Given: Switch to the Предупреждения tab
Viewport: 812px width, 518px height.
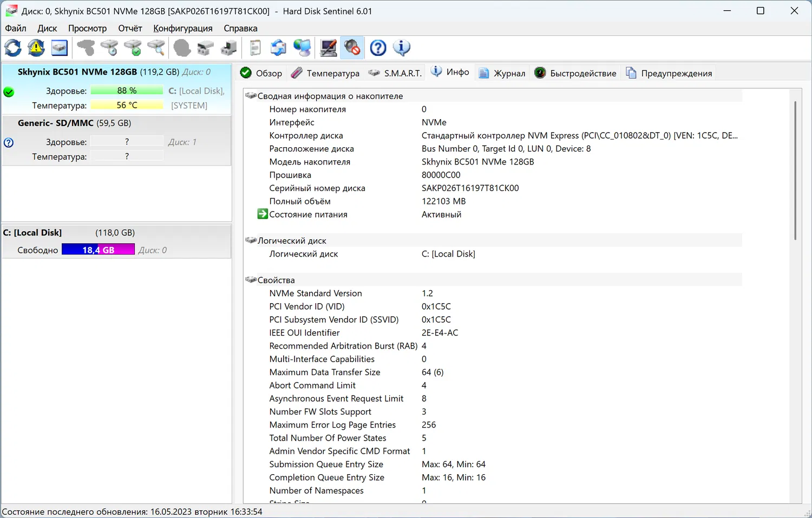Looking at the screenshot, I should (x=669, y=73).
